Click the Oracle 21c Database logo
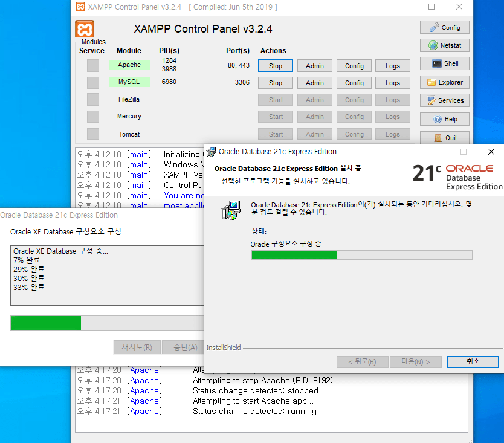The image size is (504, 443). [457, 177]
